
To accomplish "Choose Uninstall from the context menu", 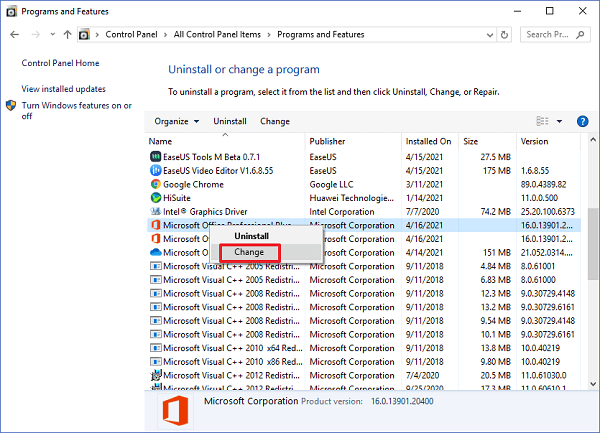I will [251, 236].
